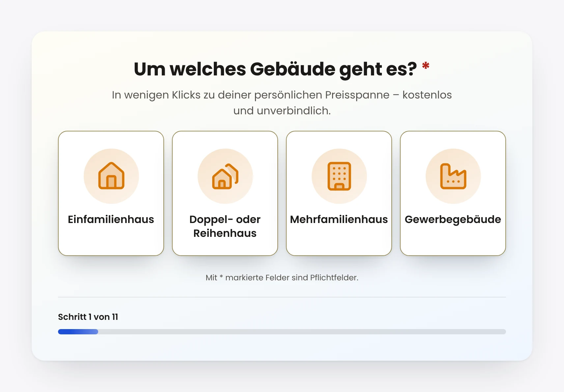Click the subtitle about 'persönlichen Preisspanne'

tap(282, 103)
